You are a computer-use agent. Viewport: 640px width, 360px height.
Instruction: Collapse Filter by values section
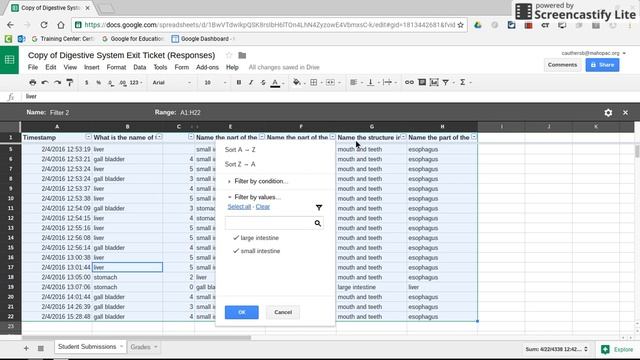click(x=254, y=197)
